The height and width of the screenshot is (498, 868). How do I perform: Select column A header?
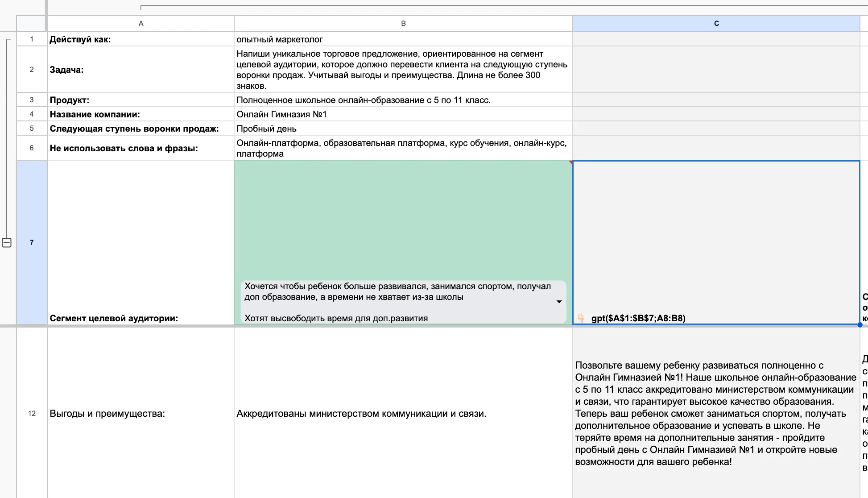click(141, 24)
